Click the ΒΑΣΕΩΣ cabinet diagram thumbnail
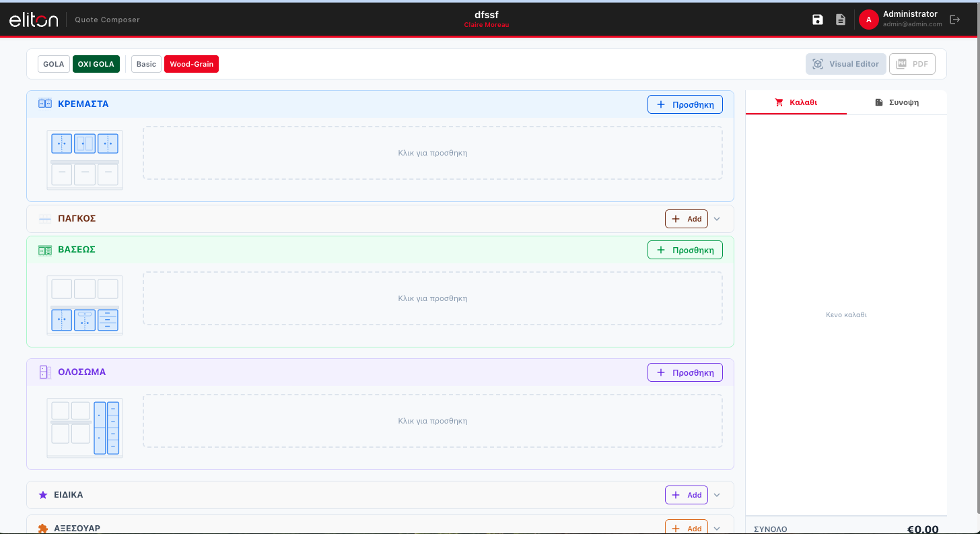980x534 pixels. pos(85,305)
